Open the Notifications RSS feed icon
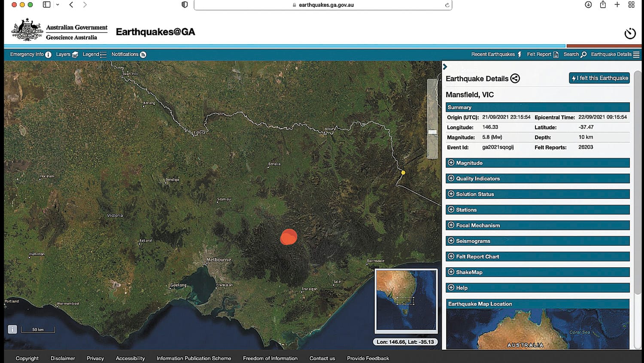The width and height of the screenshot is (644, 363). (143, 55)
